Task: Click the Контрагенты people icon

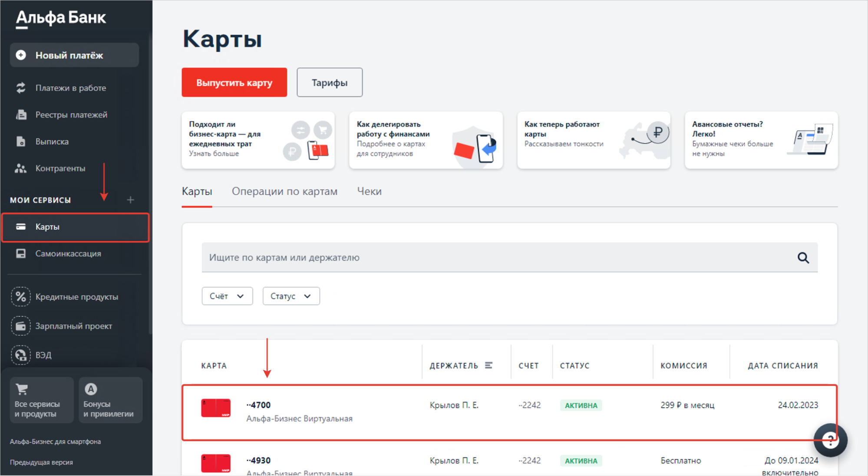Action: coord(21,168)
